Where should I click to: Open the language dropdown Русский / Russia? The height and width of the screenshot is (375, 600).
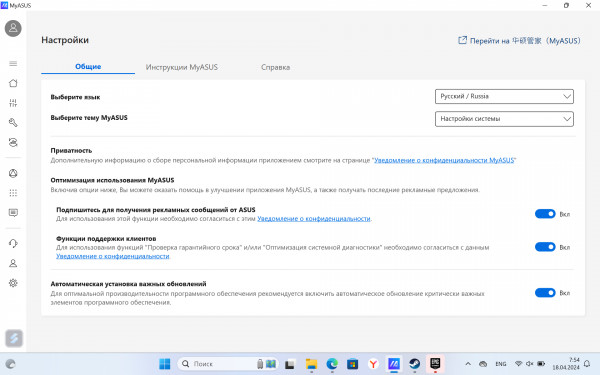coord(504,96)
